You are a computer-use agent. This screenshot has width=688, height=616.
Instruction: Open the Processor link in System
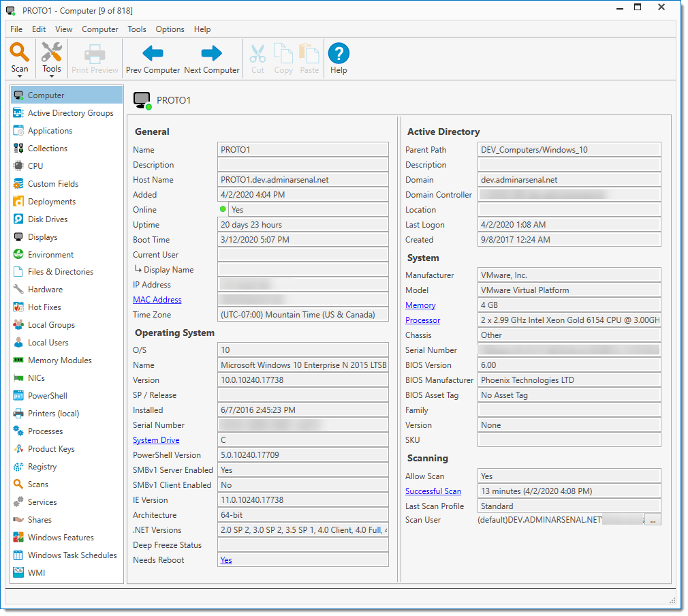(x=422, y=320)
